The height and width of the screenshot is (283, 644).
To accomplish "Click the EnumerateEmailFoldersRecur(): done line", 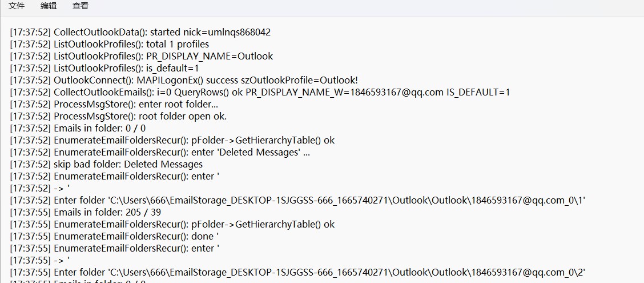I will pos(136,236).
